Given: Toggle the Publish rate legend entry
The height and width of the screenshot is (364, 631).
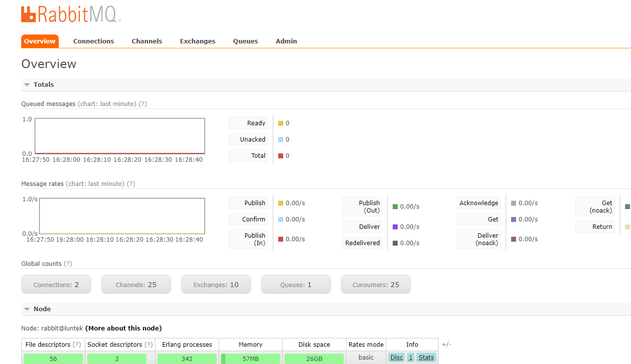Looking at the screenshot, I should tap(248, 203).
